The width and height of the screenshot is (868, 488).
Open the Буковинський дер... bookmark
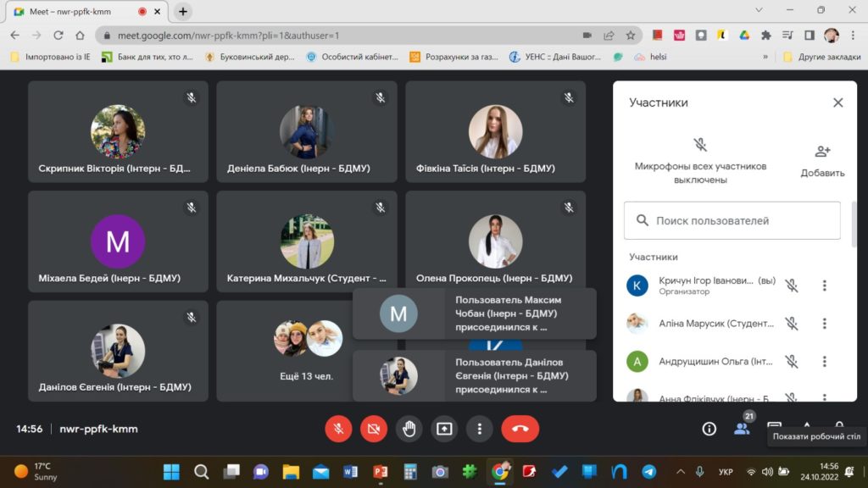click(x=250, y=57)
